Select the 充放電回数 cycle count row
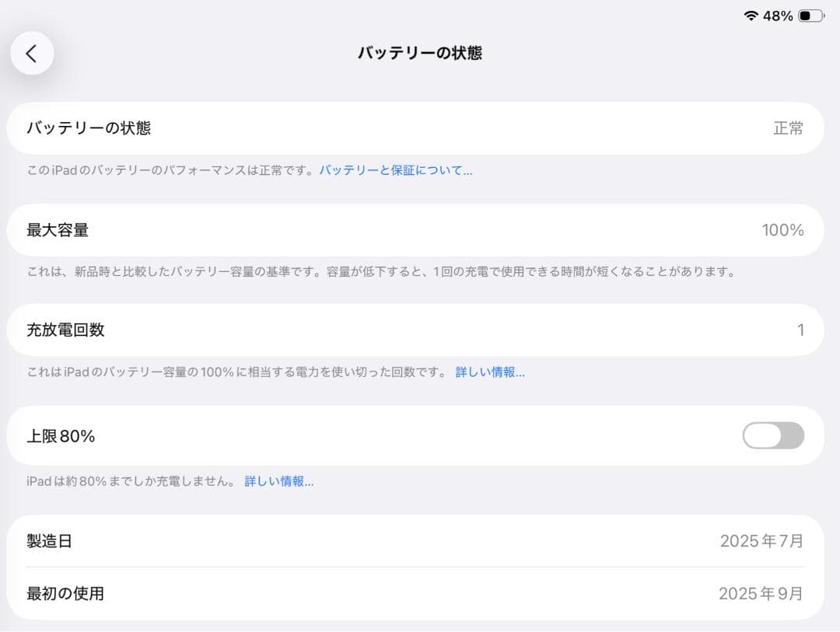Viewport: 840px width, 632px height. point(420,330)
